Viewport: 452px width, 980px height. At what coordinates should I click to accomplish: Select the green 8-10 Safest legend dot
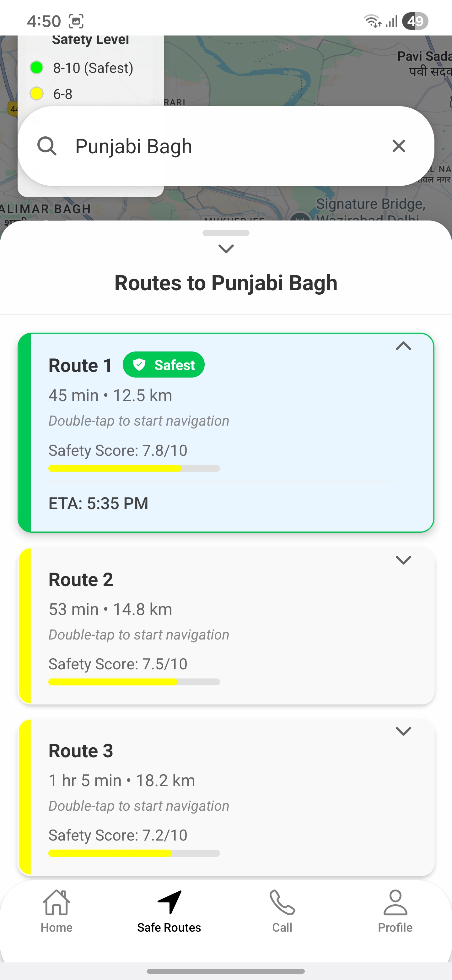tap(36, 68)
